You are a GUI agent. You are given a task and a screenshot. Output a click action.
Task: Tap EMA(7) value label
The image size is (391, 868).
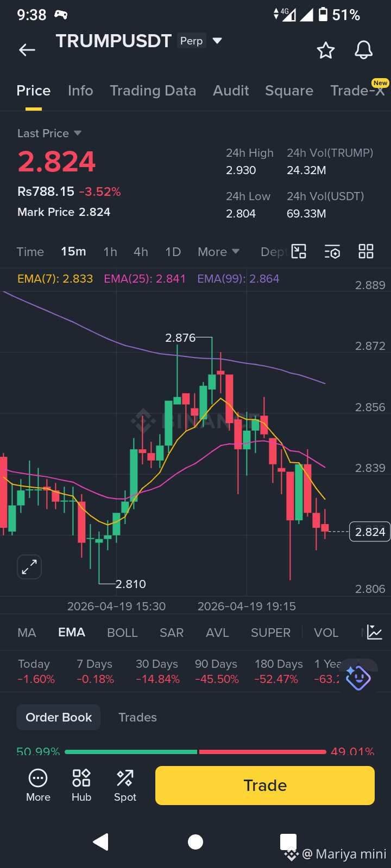(55, 279)
